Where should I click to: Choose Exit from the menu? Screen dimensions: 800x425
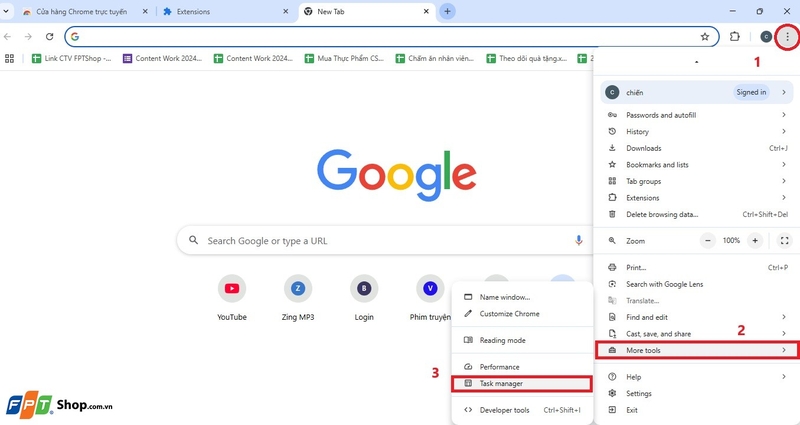[x=697, y=410]
